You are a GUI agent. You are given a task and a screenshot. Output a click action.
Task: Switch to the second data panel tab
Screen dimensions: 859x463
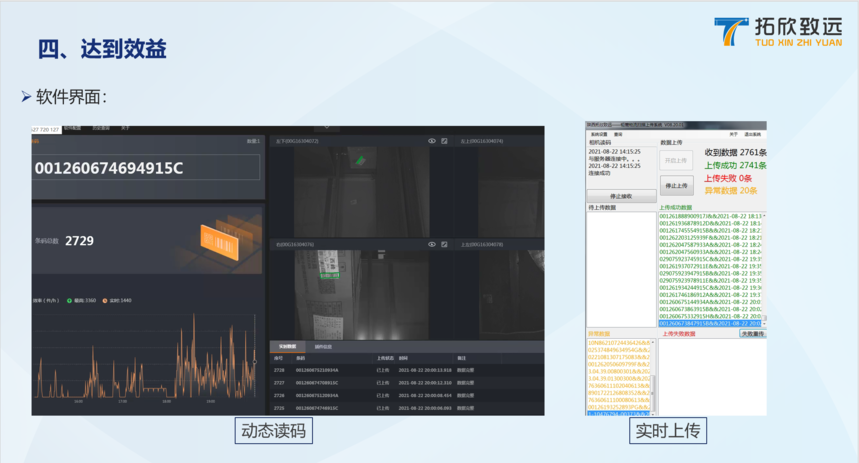coord(323,346)
